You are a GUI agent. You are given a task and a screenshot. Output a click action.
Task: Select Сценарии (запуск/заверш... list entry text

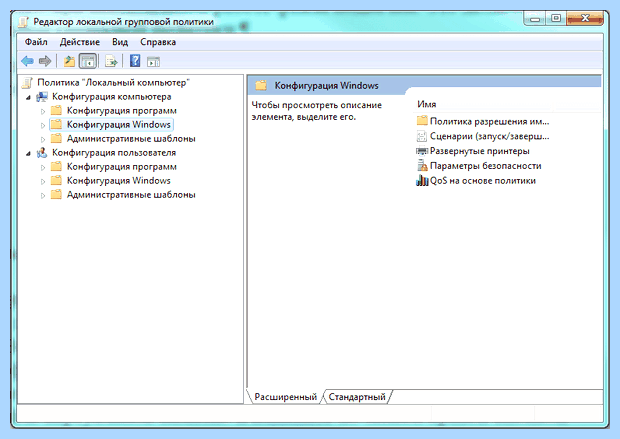click(x=490, y=136)
